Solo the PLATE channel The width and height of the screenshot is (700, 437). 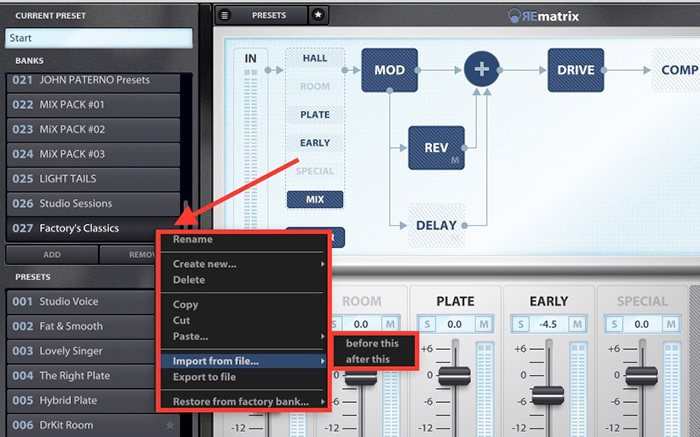pyautogui.click(x=427, y=324)
